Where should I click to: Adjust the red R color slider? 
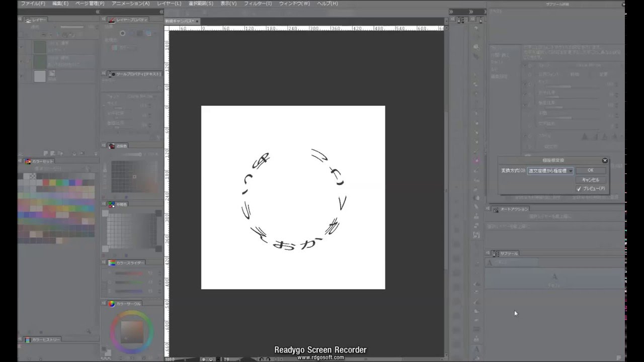tap(129, 274)
